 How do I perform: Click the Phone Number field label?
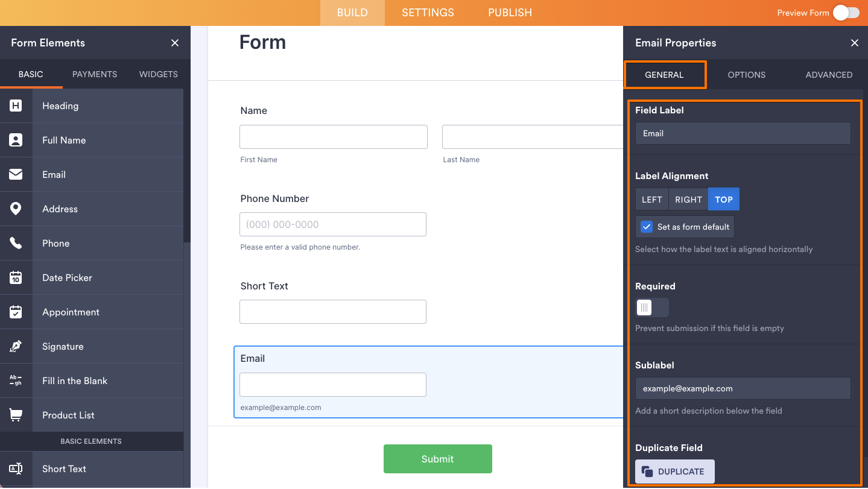pyautogui.click(x=274, y=198)
